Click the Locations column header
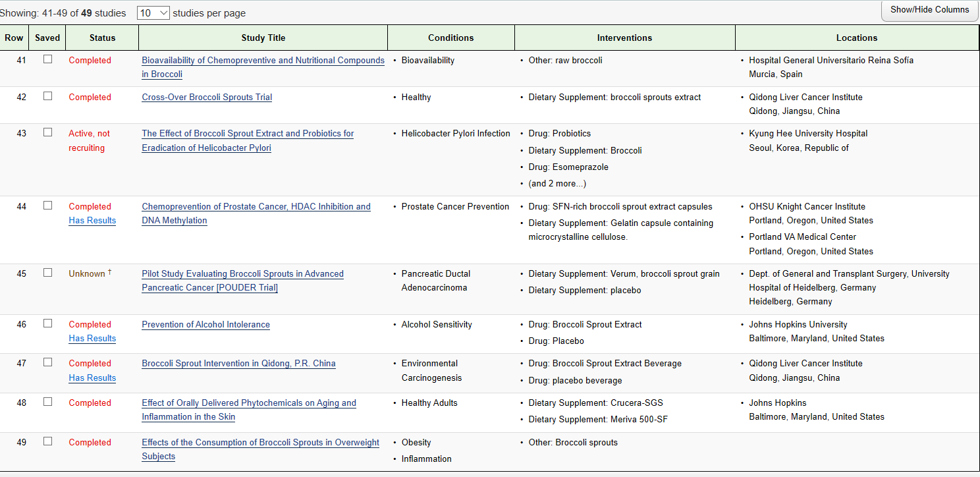Screen dimensions: 980x477 tap(856, 38)
